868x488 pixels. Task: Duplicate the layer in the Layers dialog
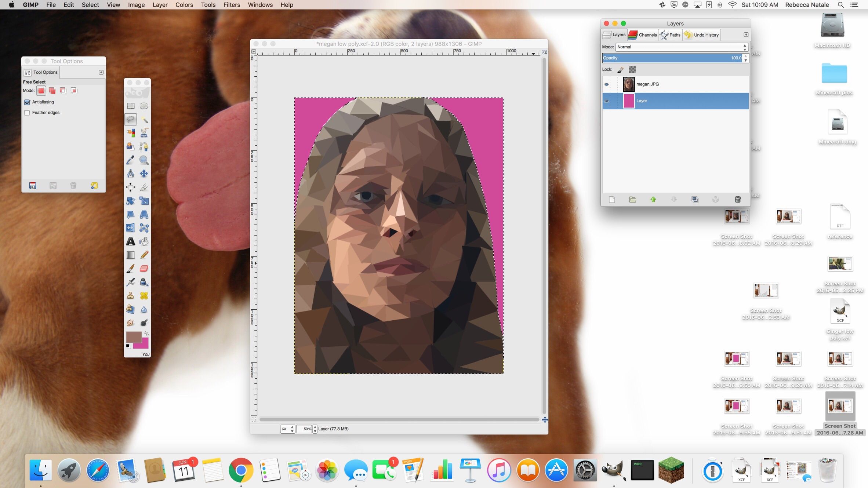(x=694, y=200)
